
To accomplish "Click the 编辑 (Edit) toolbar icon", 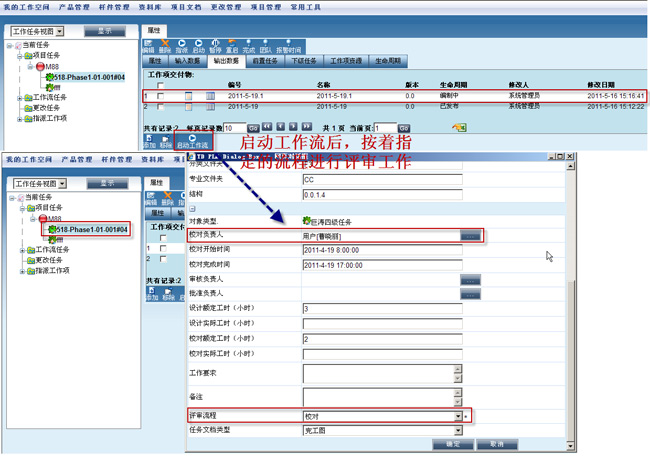I will (148, 46).
